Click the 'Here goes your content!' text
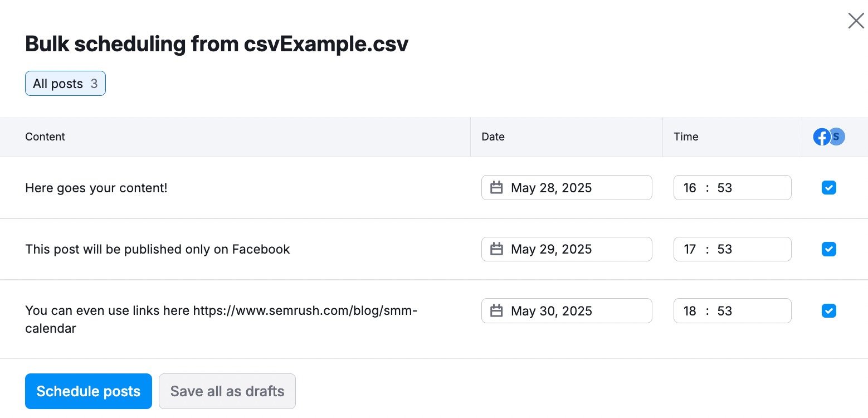 pyautogui.click(x=96, y=188)
